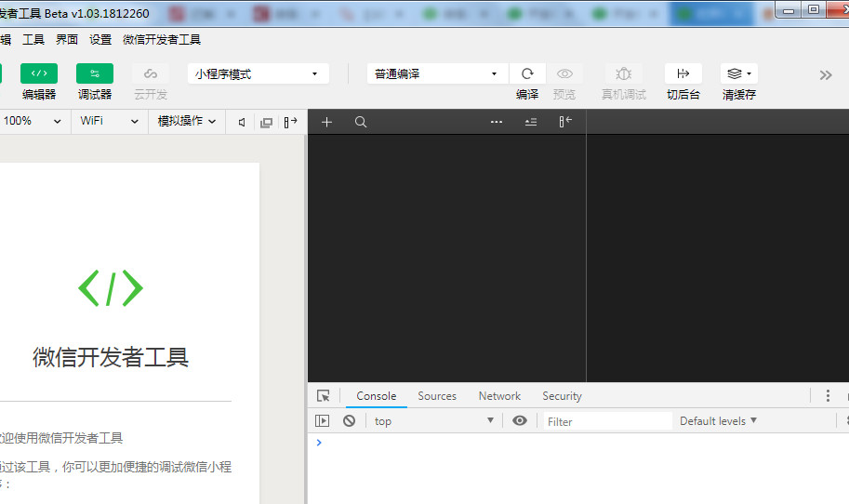This screenshot has height=504, width=849.
Task: Click the console Filter input field
Action: click(607, 421)
